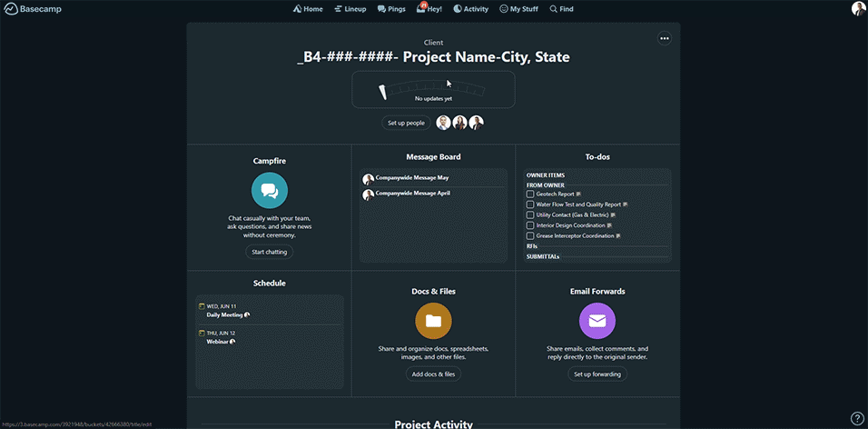Open Companywide Message April post
868x429 pixels.
point(412,194)
